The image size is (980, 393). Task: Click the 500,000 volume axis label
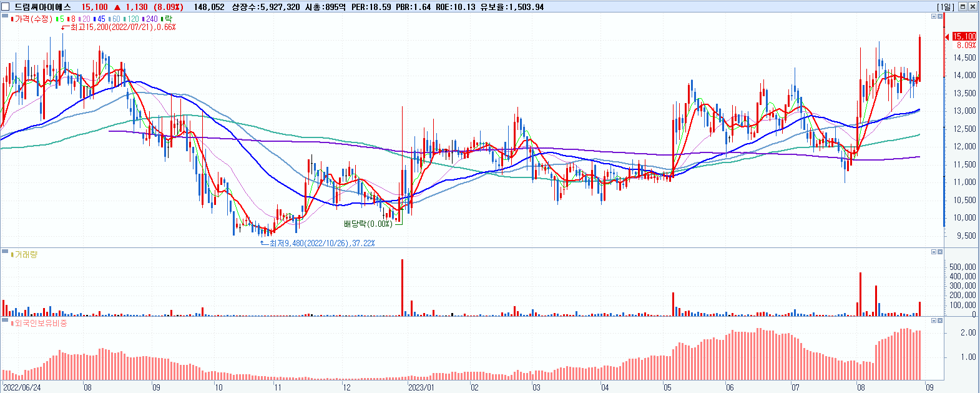tap(963, 267)
